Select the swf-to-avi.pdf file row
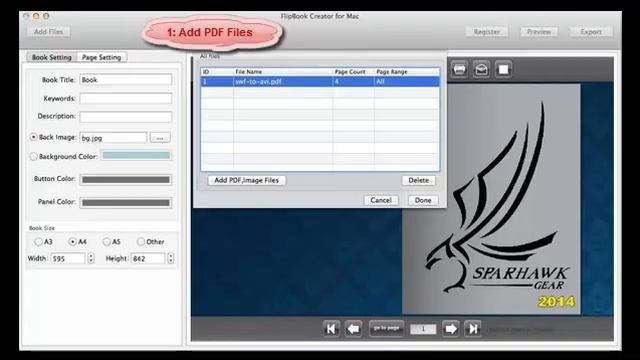 pos(320,82)
